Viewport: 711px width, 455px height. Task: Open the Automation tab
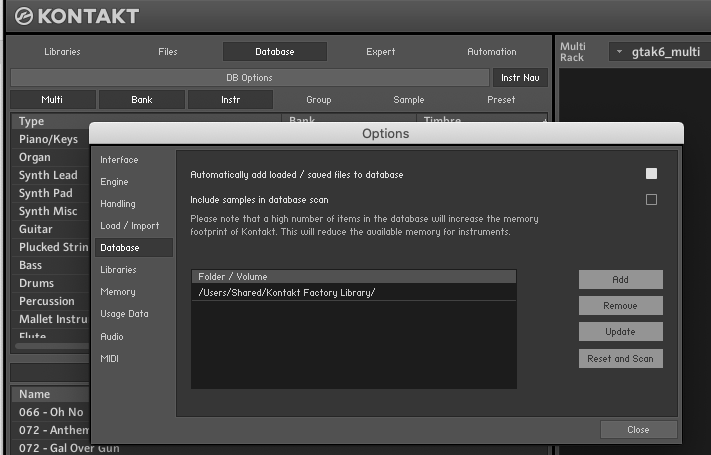tap(491, 52)
